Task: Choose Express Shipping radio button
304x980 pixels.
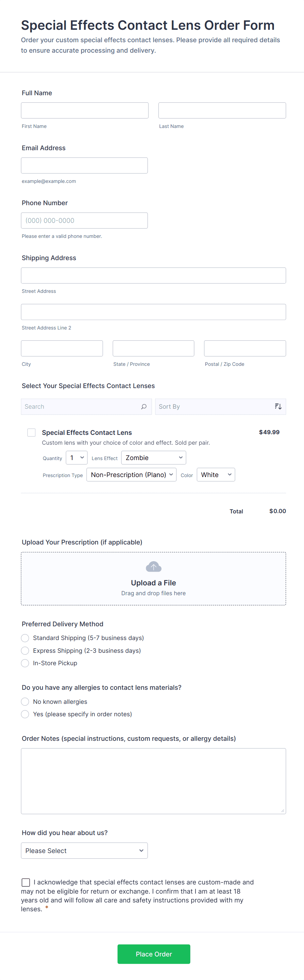Action: click(x=25, y=650)
